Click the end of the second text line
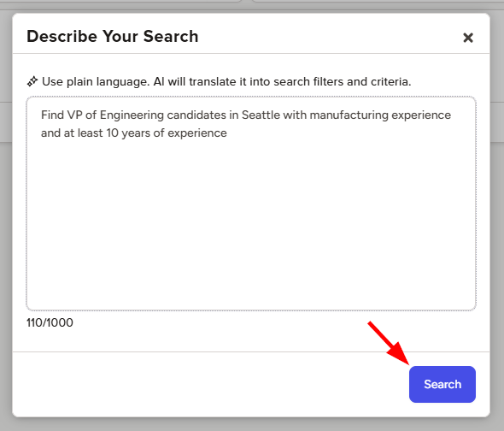 click(227, 133)
